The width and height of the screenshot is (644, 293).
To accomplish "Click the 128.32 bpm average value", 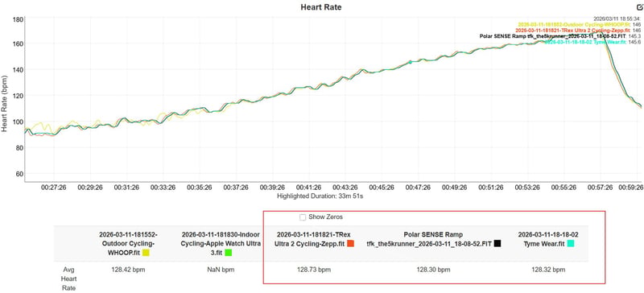I will click(x=548, y=270).
